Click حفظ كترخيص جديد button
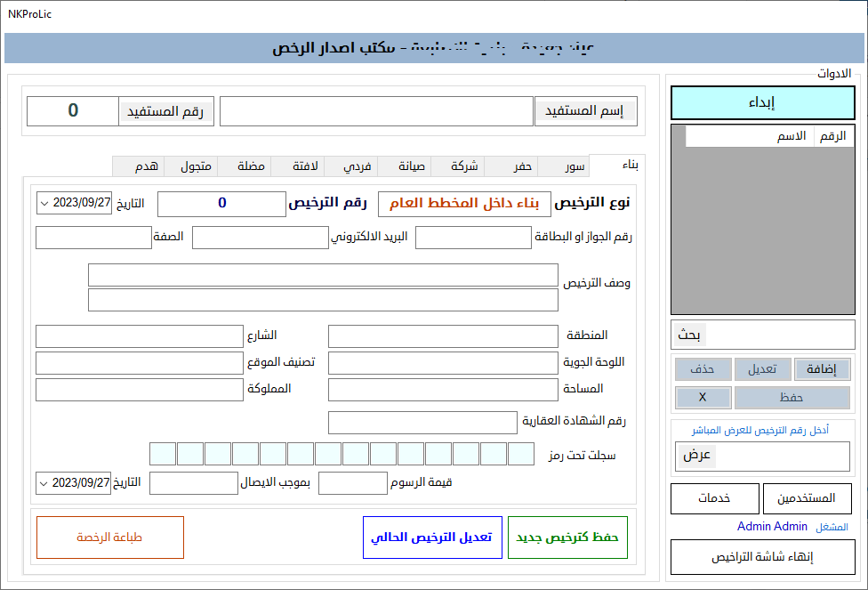 click(x=567, y=537)
